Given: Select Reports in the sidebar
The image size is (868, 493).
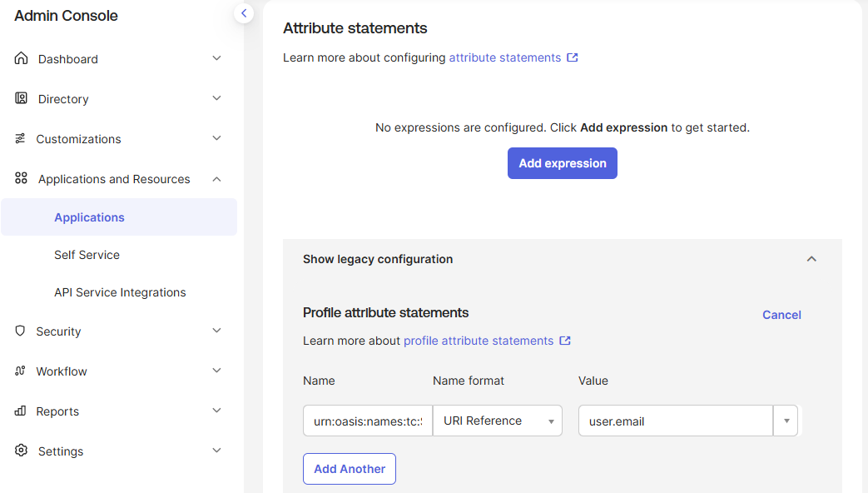Looking at the screenshot, I should click(57, 411).
